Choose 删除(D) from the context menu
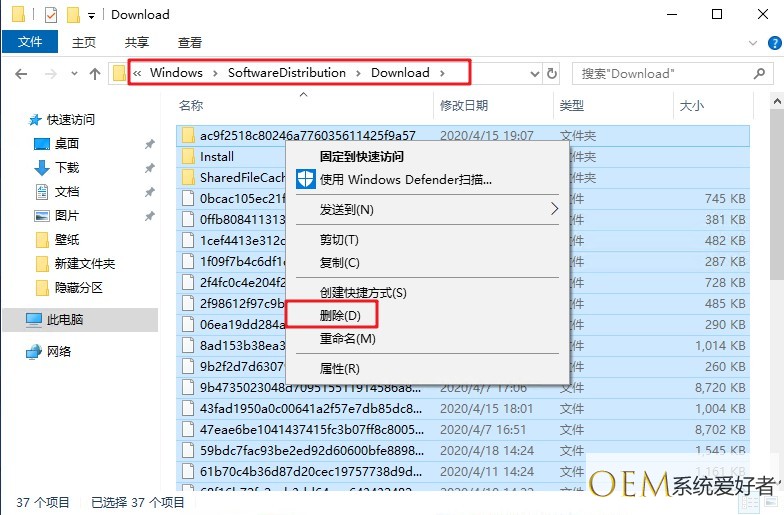Screen dimensions: 784x515 pos(332,315)
